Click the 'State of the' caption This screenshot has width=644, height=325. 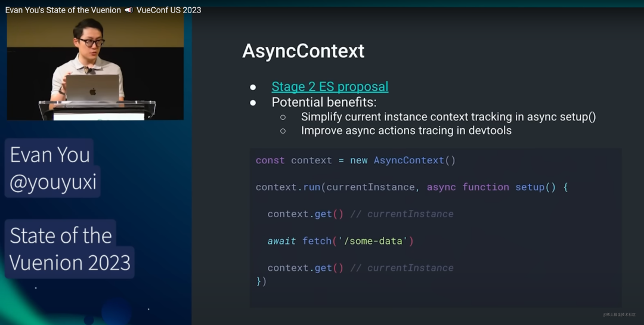point(61,235)
